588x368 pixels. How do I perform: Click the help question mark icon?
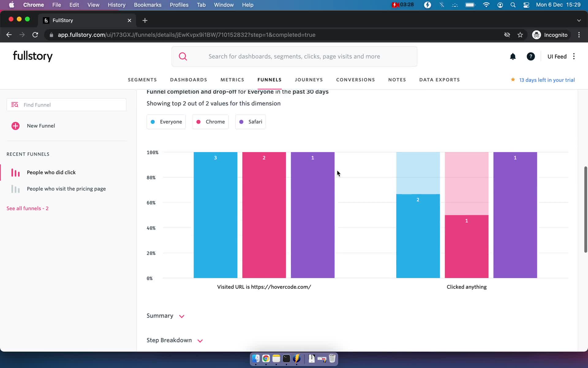[530, 56]
